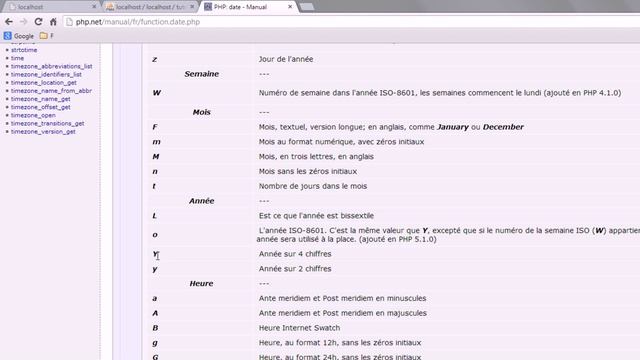
Task: Click 'Heure Internet Swatch' description
Action: [299, 328]
